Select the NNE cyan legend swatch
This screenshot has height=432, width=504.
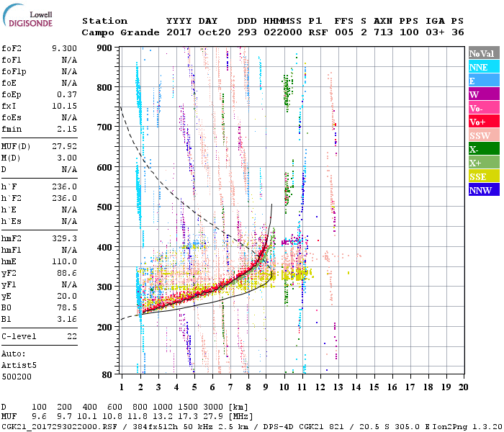tap(484, 67)
